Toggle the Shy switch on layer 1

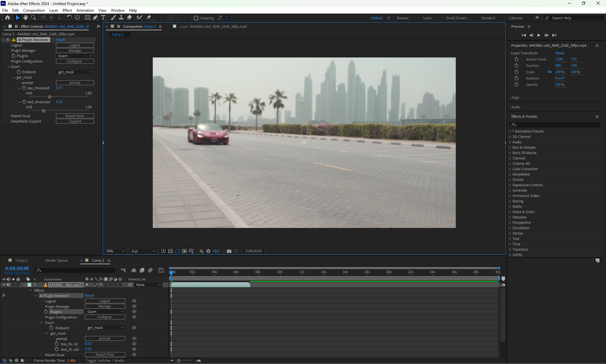[87, 285]
